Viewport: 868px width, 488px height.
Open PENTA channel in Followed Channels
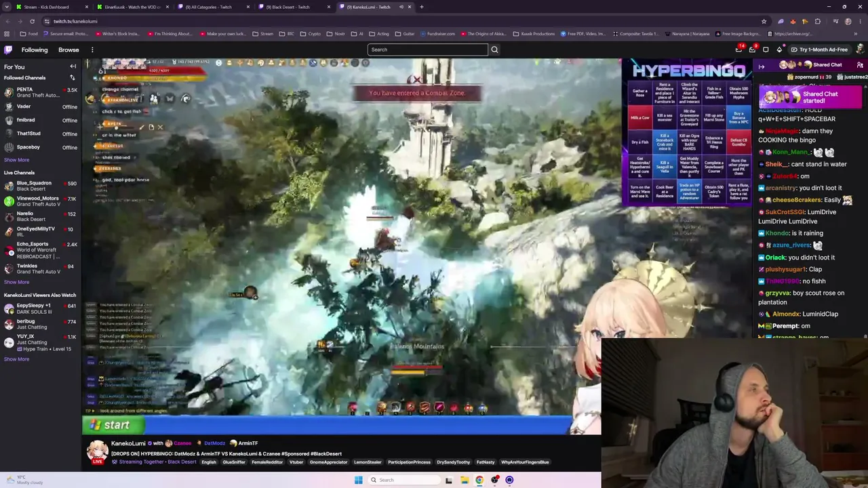tap(40, 92)
